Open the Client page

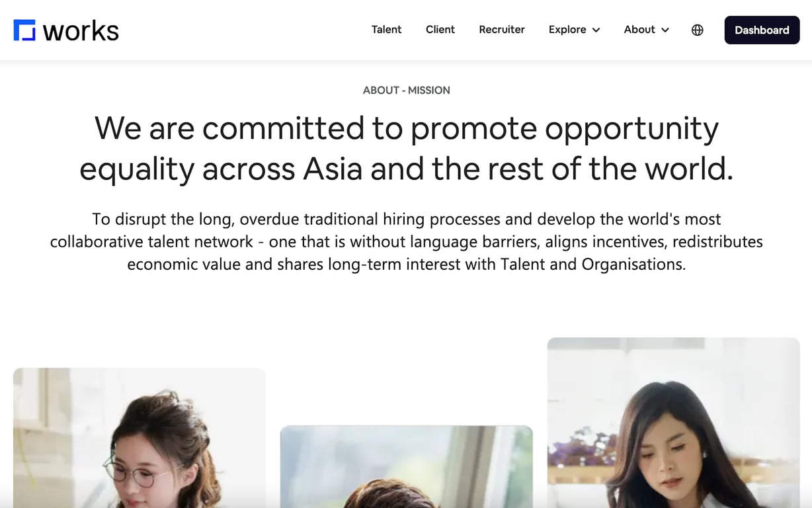[x=440, y=30]
